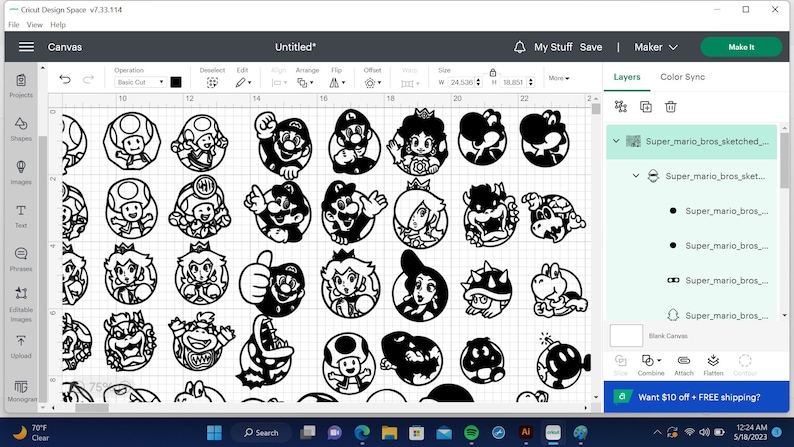The width and height of the screenshot is (794, 447).
Task: Open the Shapes panel
Action: [21, 129]
